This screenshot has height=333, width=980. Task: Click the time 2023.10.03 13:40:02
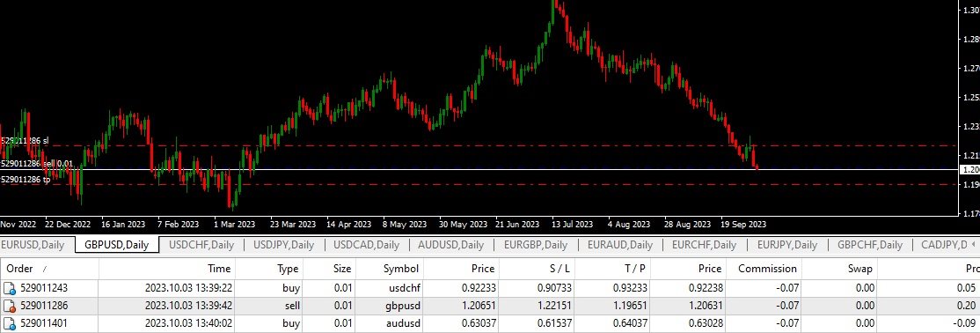pyautogui.click(x=188, y=324)
